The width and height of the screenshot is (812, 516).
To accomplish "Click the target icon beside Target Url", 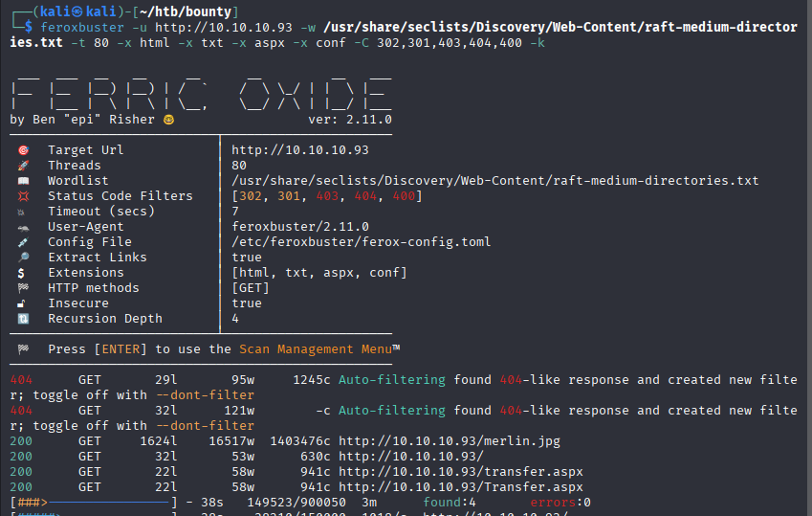I will pyautogui.click(x=23, y=150).
